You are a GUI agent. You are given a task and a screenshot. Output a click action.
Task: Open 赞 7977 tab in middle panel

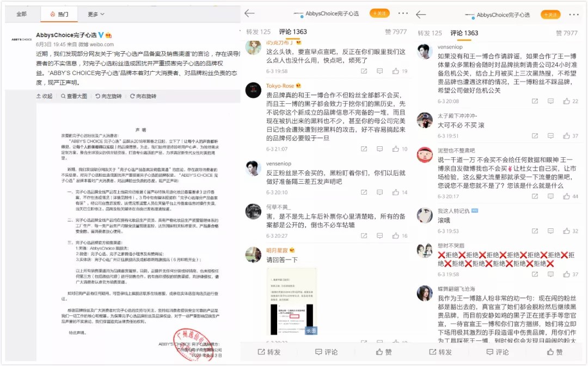coord(396,32)
